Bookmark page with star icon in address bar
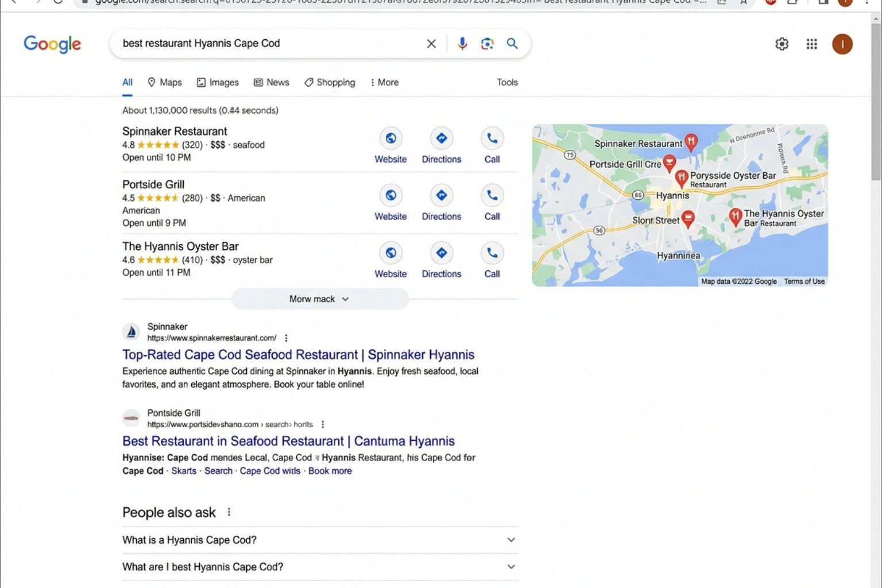This screenshot has width=882, height=588. click(743, 2)
